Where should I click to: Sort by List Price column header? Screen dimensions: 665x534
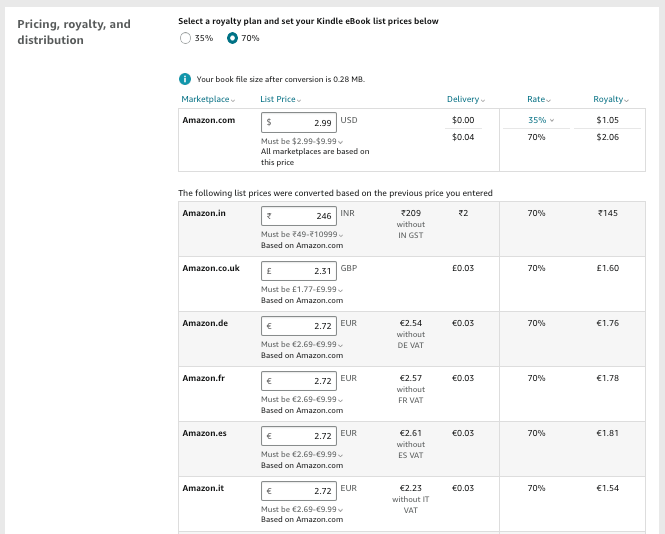coord(280,99)
